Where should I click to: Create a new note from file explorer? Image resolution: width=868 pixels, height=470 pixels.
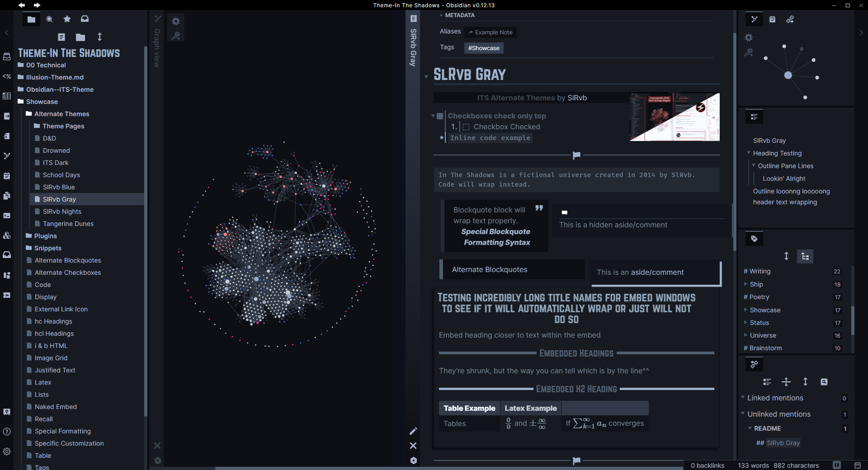tap(61, 37)
